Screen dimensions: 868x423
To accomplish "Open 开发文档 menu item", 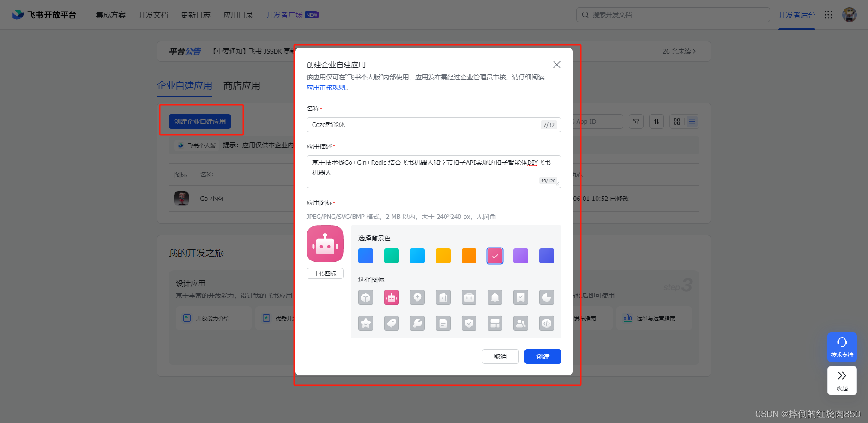I will click(x=153, y=15).
